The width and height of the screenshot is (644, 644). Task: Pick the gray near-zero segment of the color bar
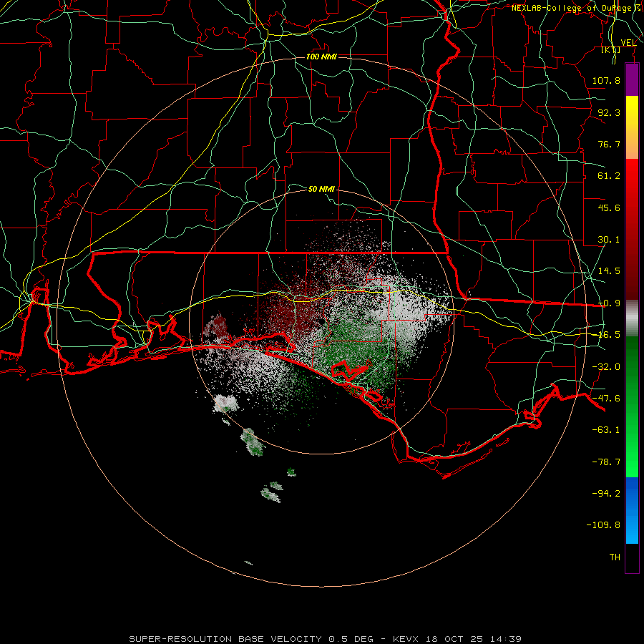coord(632,318)
